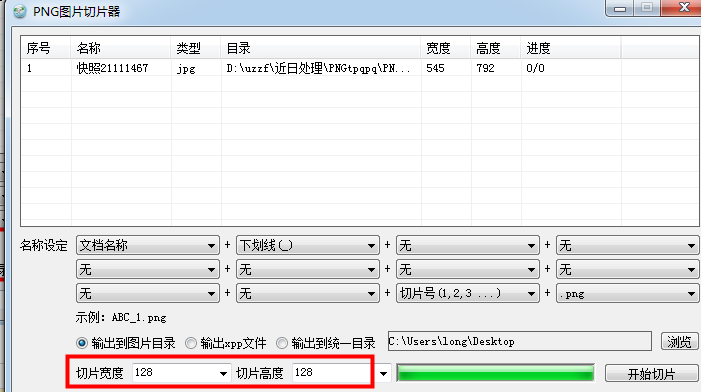The width and height of the screenshot is (701, 392).
Task: Sort by 目录 column header
Action: coord(321,48)
